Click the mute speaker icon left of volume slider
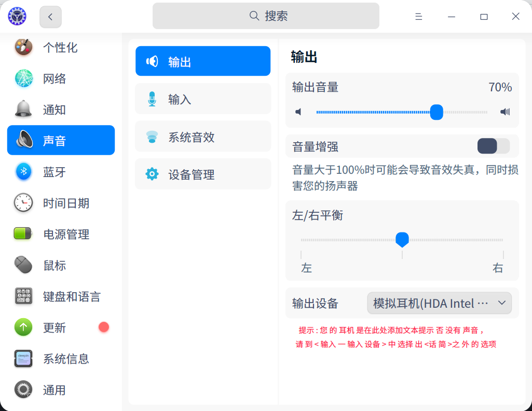 pos(298,112)
